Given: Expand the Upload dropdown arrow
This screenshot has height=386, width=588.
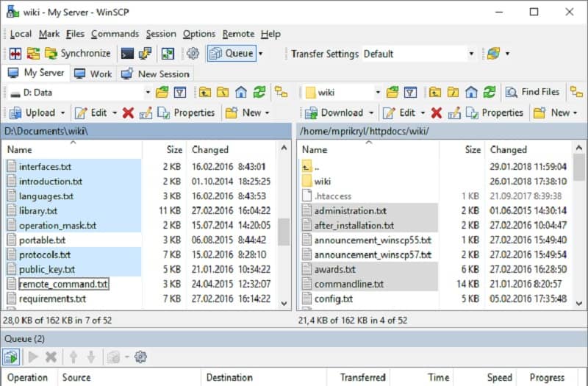Looking at the screenshot, I should (62, 113).
